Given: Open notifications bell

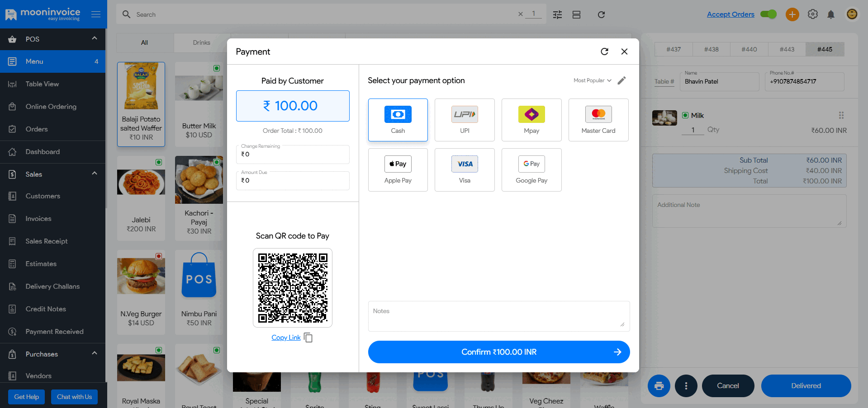Looking at the screenshot, I should [x=831, y=14].
